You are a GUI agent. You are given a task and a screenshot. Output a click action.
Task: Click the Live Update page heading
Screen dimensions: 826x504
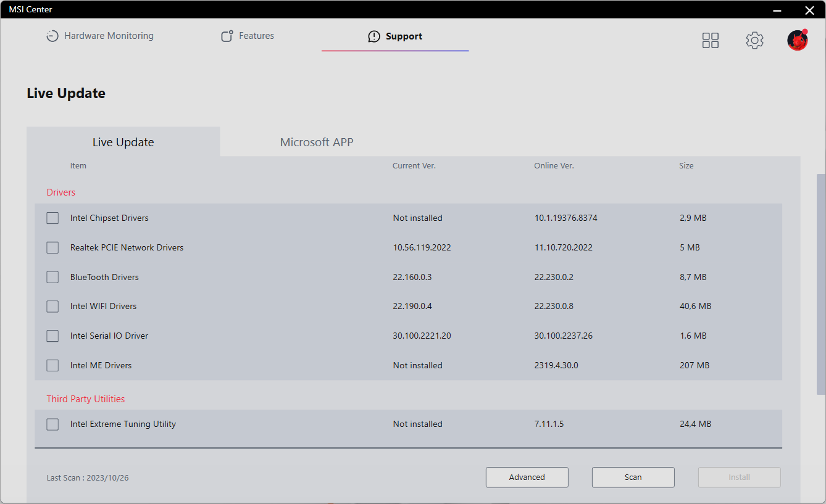tap(66, 93)
